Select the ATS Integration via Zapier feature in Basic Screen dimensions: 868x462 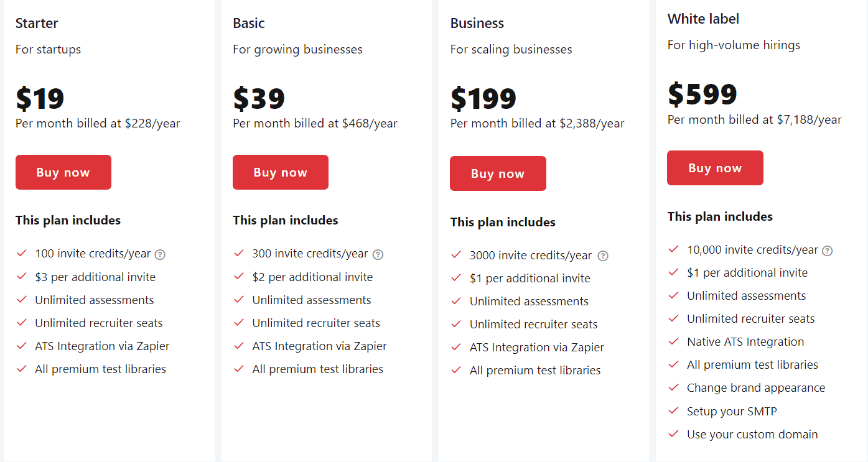[x=319, y=346]
